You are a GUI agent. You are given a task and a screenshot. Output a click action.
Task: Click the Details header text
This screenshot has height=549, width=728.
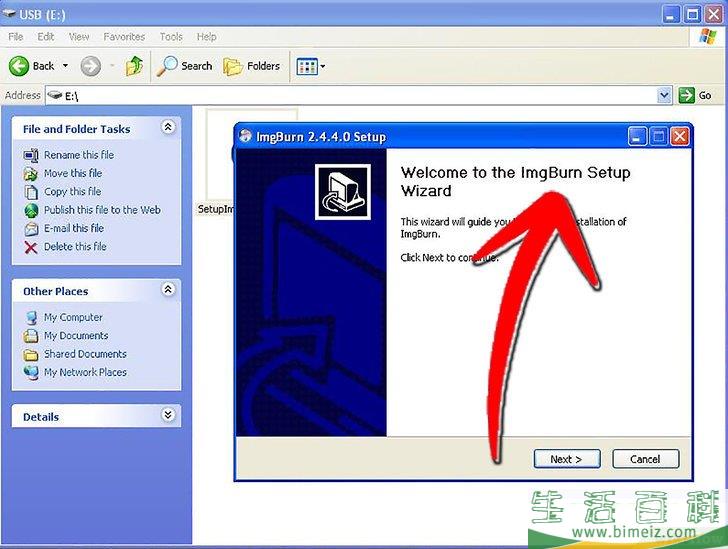(41, 417)
